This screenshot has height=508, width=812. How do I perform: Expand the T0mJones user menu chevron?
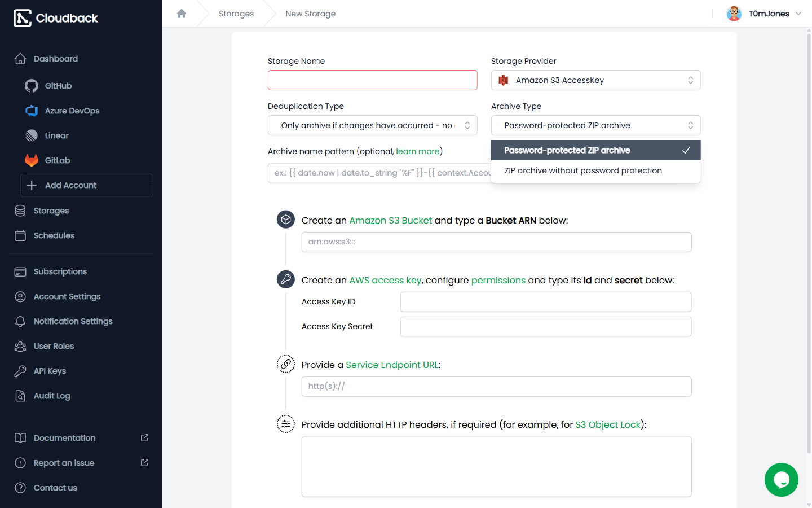(798, 14)
